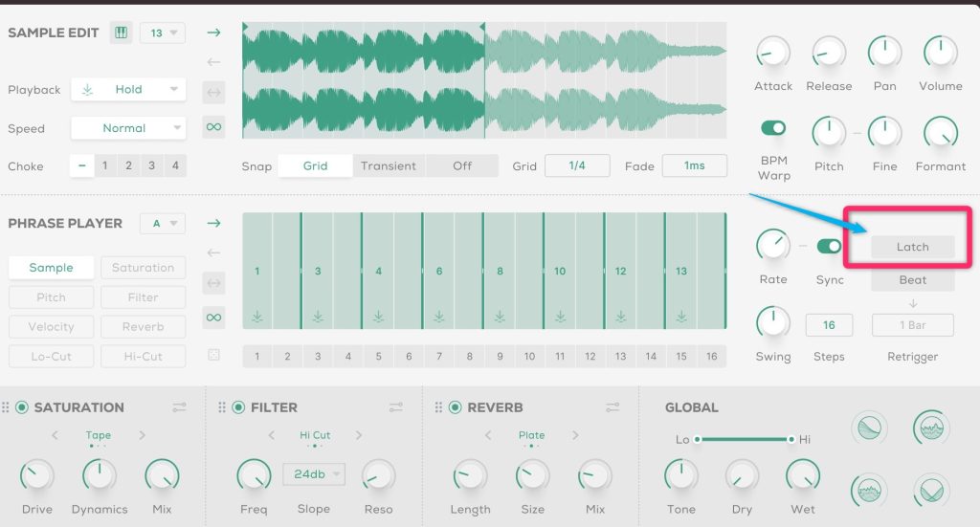Select previous reverb type with left chevron
Viewport: 980px width, 527px height.
coord(488,436)
